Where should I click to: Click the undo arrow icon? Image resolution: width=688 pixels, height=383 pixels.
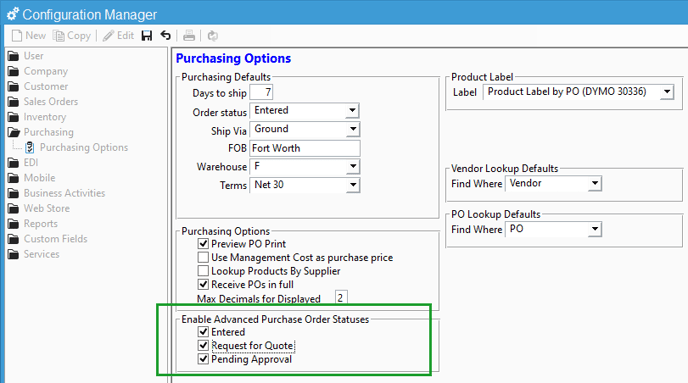[165, 35]
